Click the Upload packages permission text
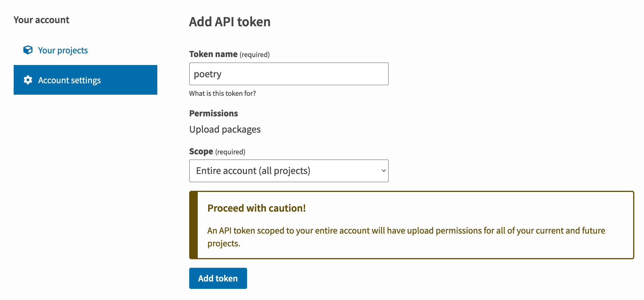Image resolution: width=644 pixels, height=300 pixels. click(x=225, y=129)
